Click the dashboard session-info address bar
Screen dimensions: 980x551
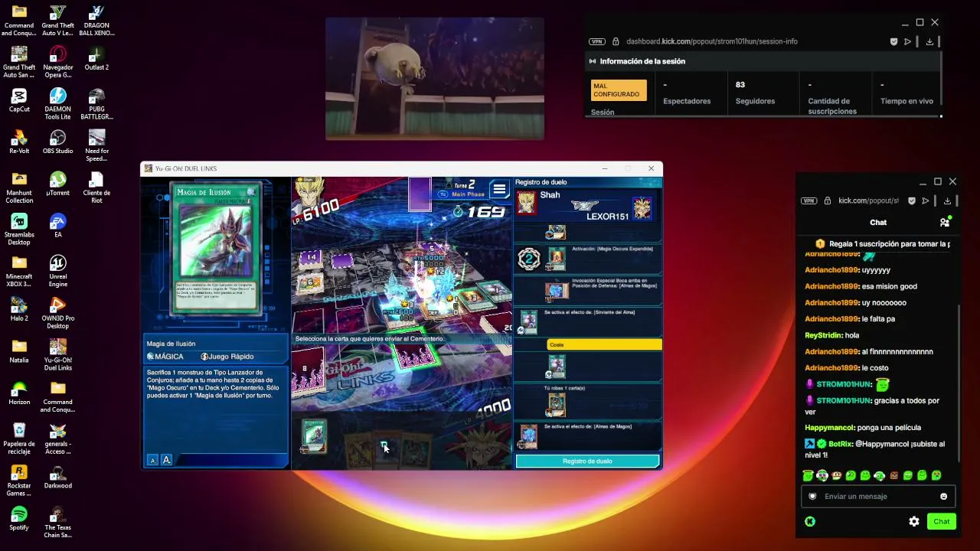pyautogui.click(x=712, y=41)
